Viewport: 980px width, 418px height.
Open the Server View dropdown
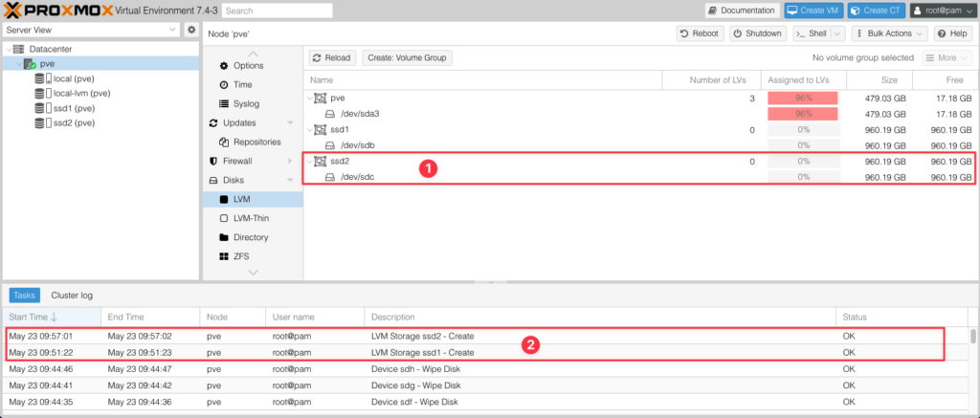(x=173, y=30)
